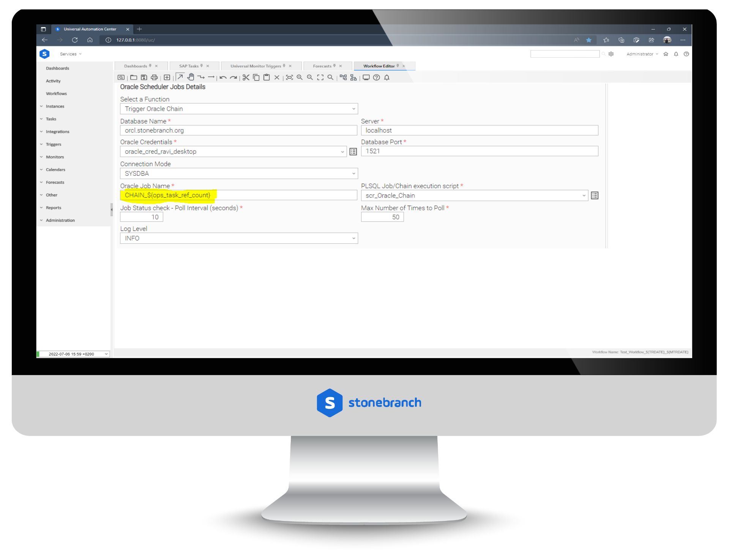Click the Database Port input field
Screen dimensions: 729x560
pos(478,151)
